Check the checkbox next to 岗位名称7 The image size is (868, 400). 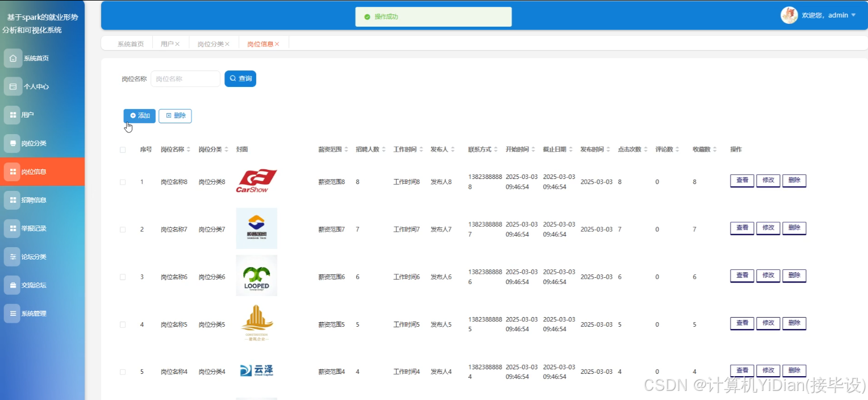tap(122, 229)
